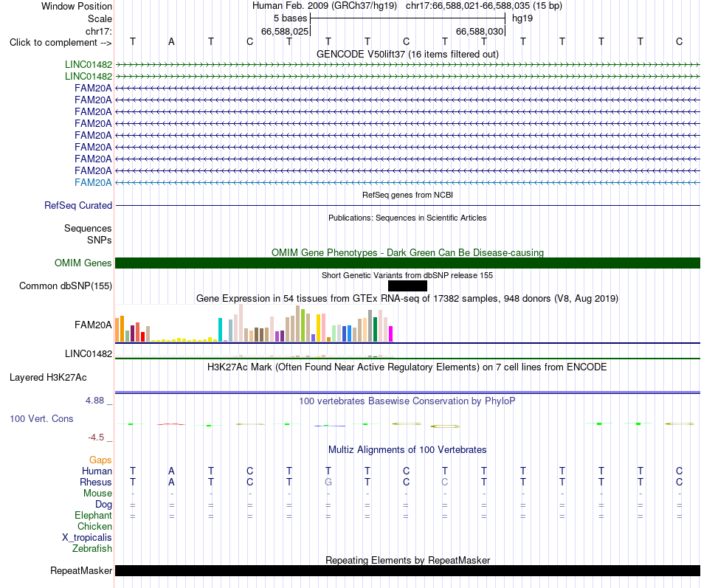
Task: Click the "Rhesus" alignment row label
Action: 96,482
